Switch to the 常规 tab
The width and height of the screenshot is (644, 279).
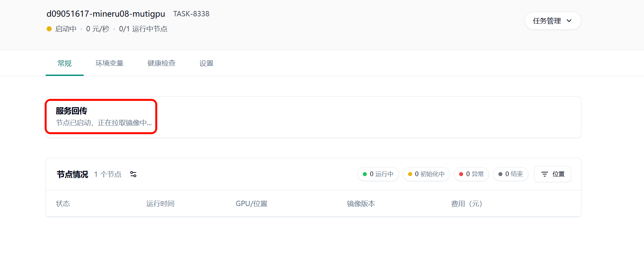pyautogui.click(x=64, y=63)
